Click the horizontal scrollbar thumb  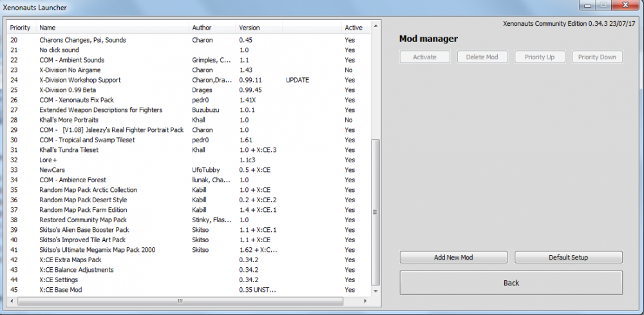(x=180, y=301)
